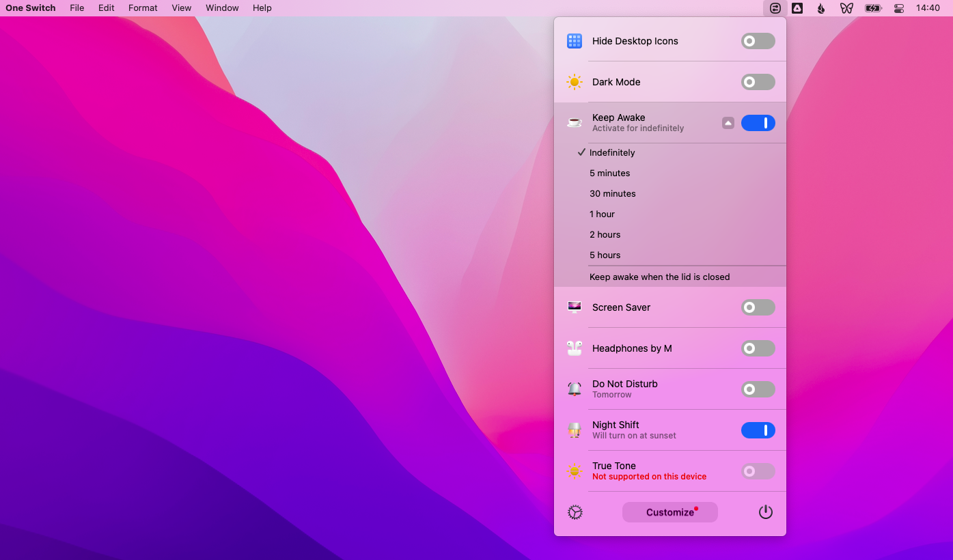Click the True Tone sun icon
This screenshot has height=560, width=953.
tap(575, 471)
